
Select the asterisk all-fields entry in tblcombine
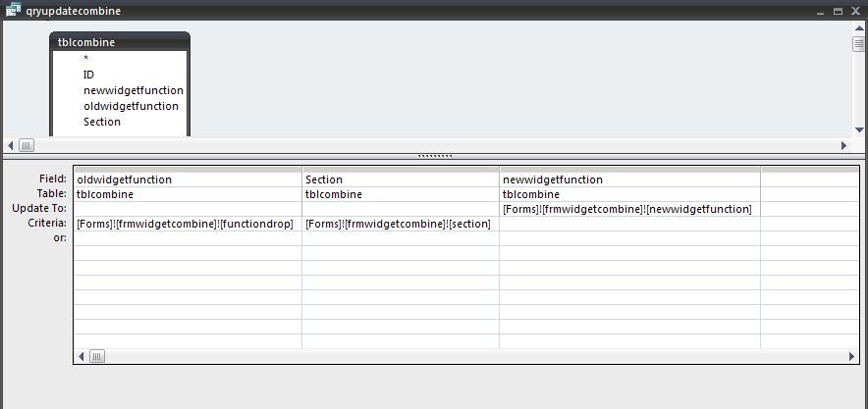[85, 59]
